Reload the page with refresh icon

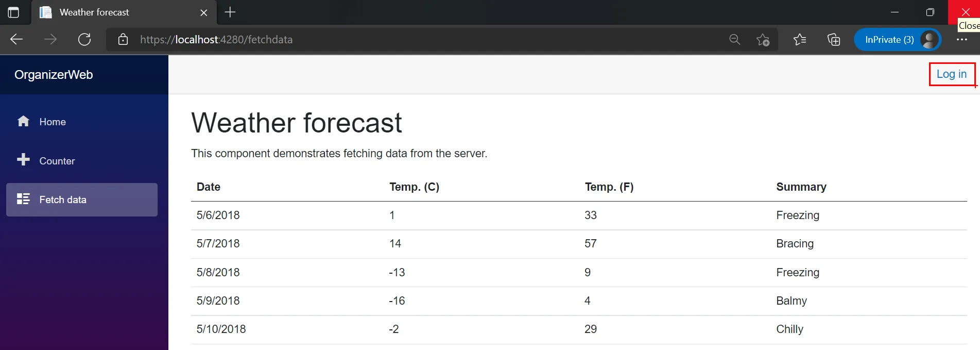pyautogui.click(x=84, y=40)
